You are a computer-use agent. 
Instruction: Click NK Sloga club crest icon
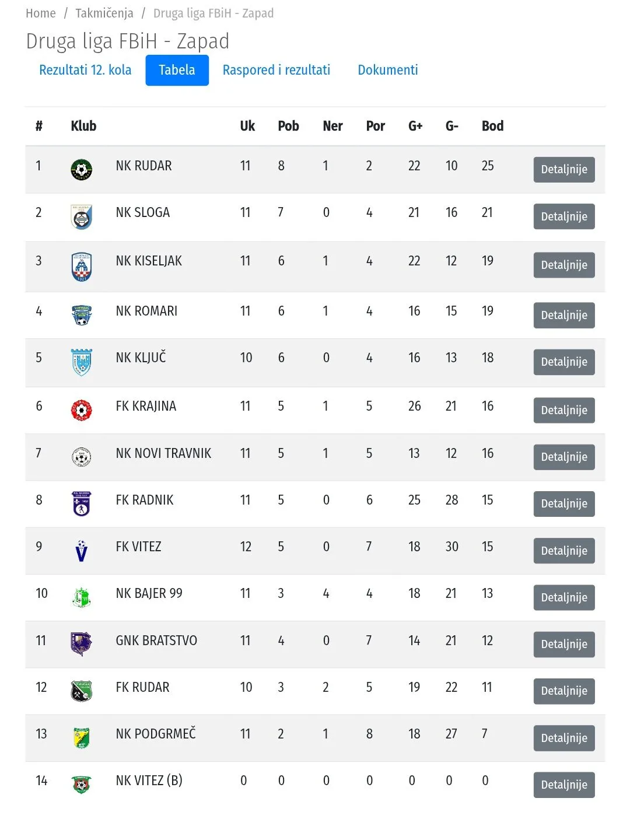(x=82, y=217)
